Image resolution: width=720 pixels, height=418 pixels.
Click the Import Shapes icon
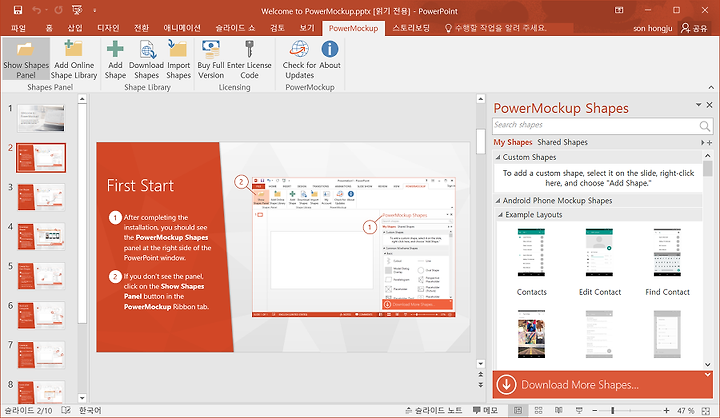178,49
